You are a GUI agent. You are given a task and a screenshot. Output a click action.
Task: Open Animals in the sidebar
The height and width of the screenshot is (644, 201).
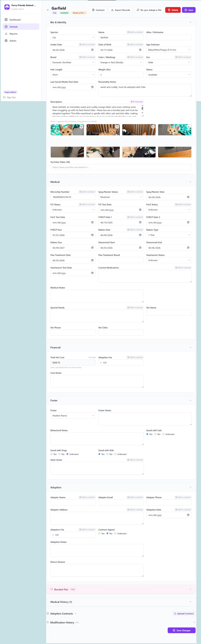click(x=21, y=27)
